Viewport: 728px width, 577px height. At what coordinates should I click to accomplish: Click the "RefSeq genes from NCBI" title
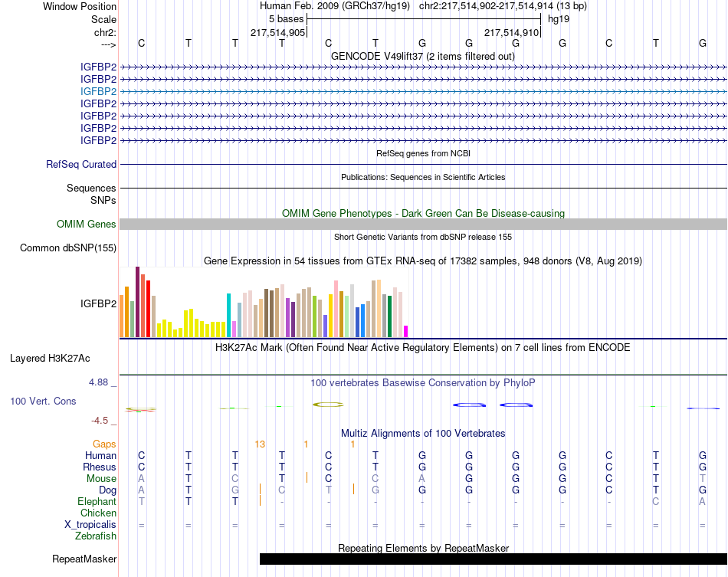pyautogui.click(x=424, y=153)
